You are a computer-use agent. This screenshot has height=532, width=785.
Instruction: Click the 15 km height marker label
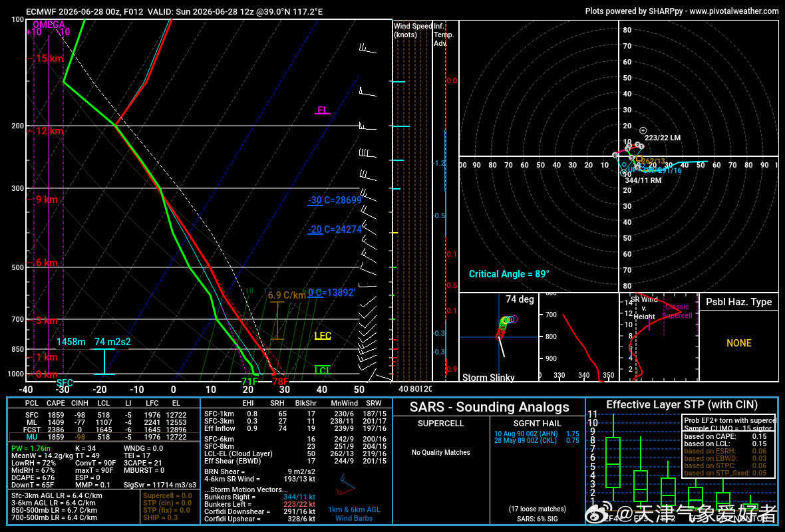50,59
